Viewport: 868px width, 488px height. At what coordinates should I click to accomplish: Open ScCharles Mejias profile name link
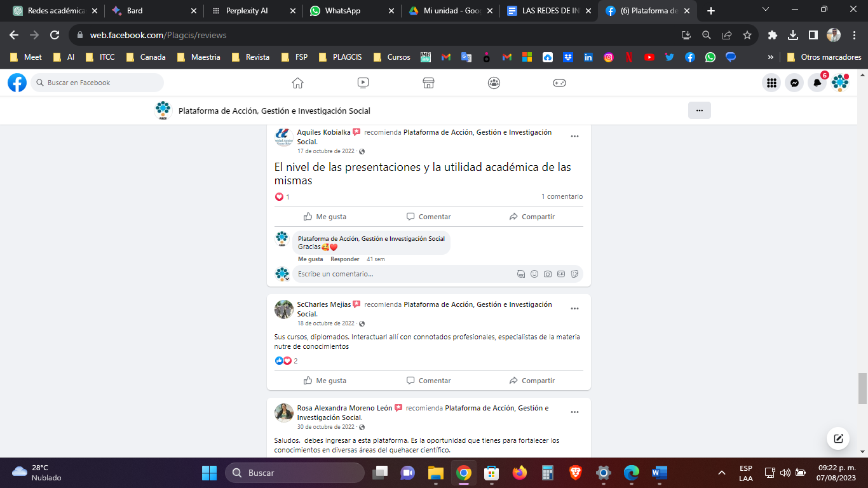pyautogui.click(x=323, y=304)
